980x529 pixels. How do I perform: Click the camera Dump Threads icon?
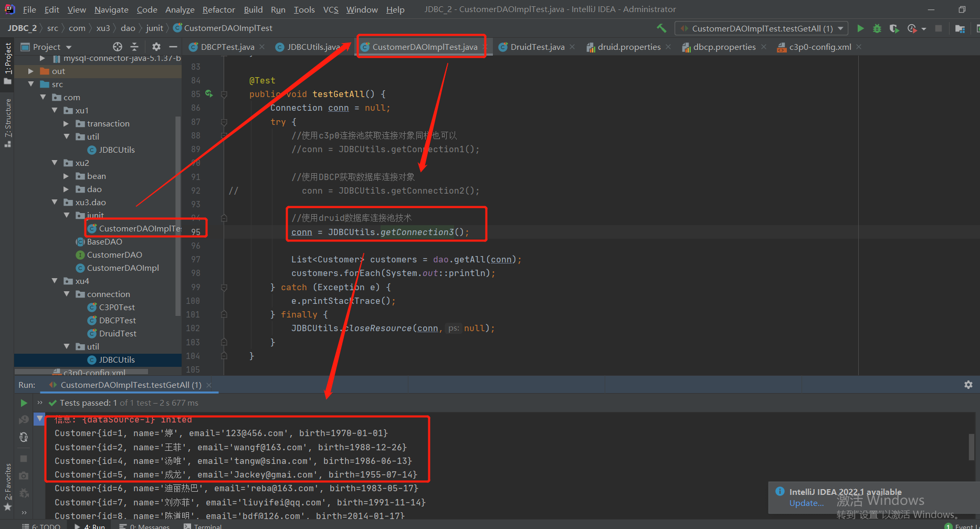[24, 475]
